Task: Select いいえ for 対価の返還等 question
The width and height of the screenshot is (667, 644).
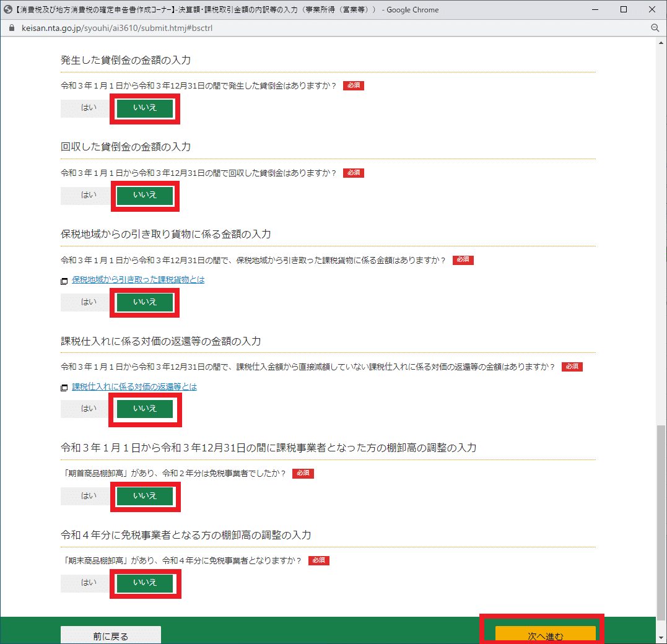Action: [x=145, y=409]
